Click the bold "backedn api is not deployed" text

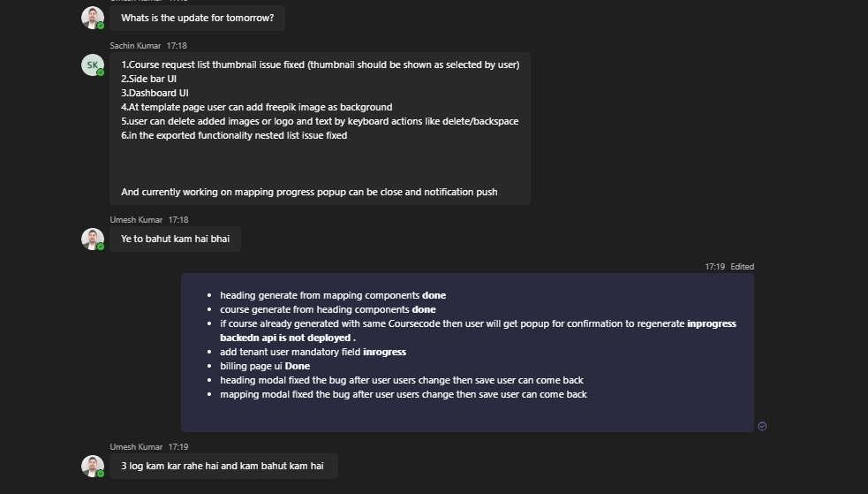coord(288,338)
